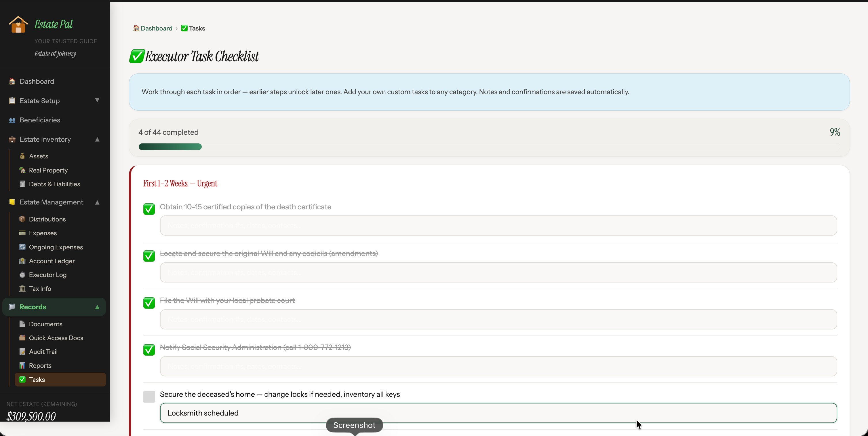Open the Audit Trail page

[43, 352]
